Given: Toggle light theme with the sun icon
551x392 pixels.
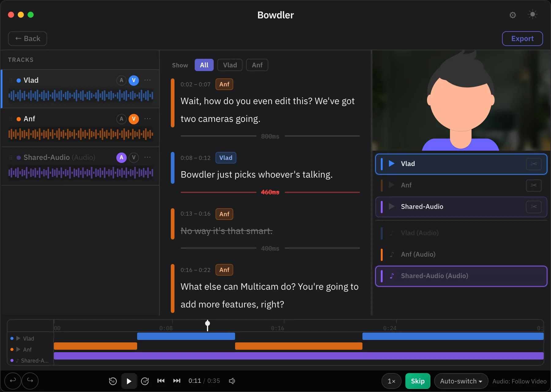Looking at the screenshot, I should 533,14.
